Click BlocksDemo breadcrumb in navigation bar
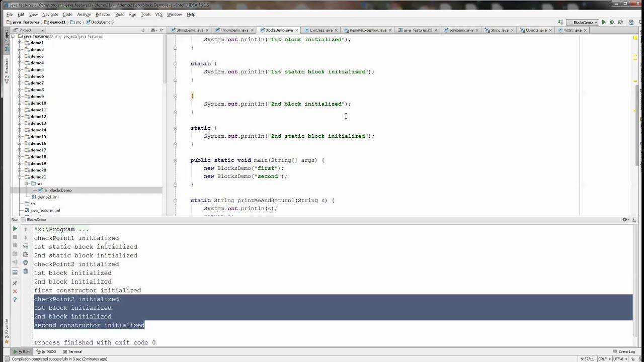Image resolution: width=644 pixels, height=362 pixels. point(98,22)
